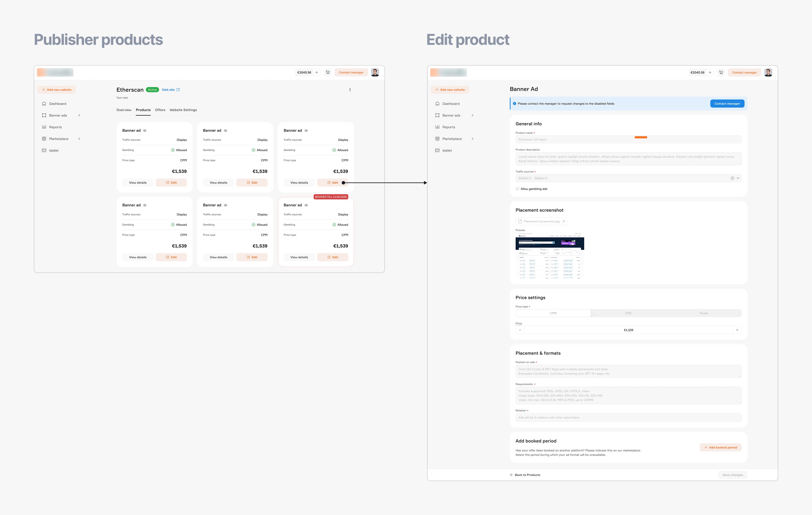The height and width of the screenshot is (515, 812).
Task: Remove the Placement screenshot.jpg file
Action: click(x=564, y=222)
